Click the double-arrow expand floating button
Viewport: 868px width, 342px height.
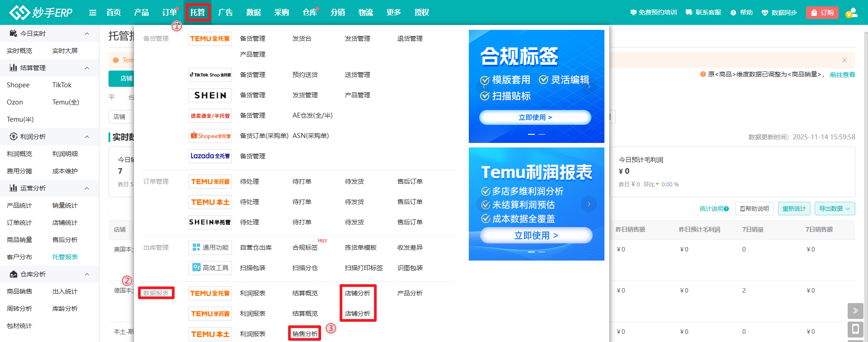coord(855,311)
